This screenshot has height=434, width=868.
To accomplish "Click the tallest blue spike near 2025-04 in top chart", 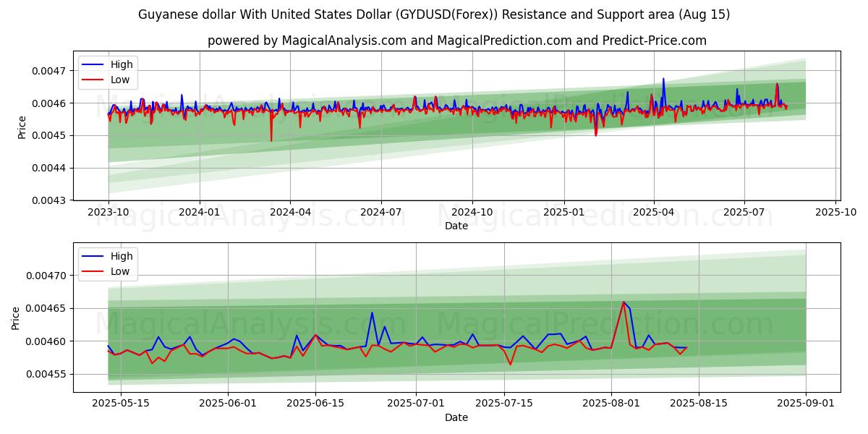I will [663, 79].
